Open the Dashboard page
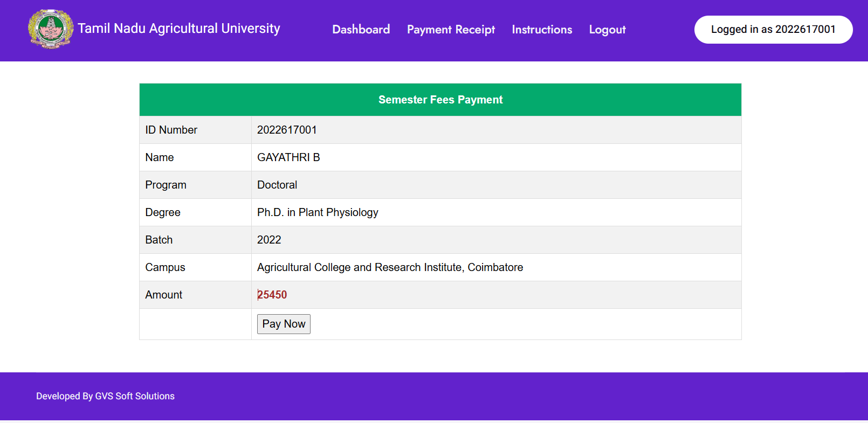This screenshot has height=423, width=868. pos(361,30)
